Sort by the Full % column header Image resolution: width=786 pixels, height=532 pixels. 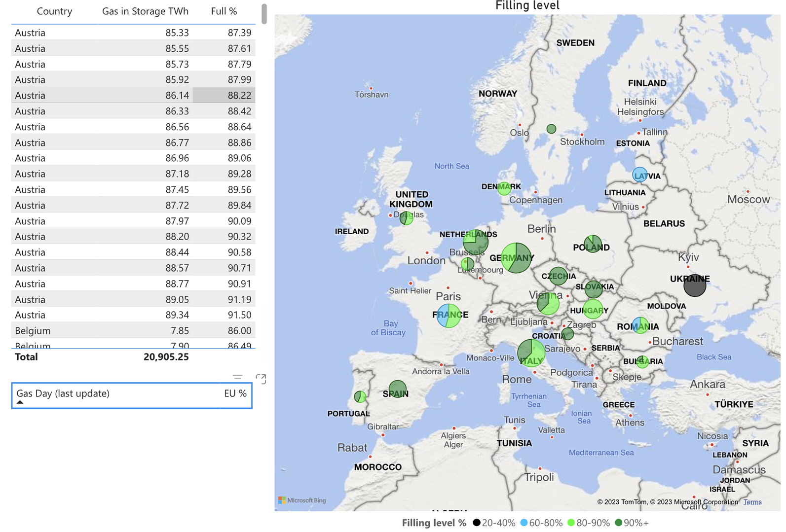224,11
